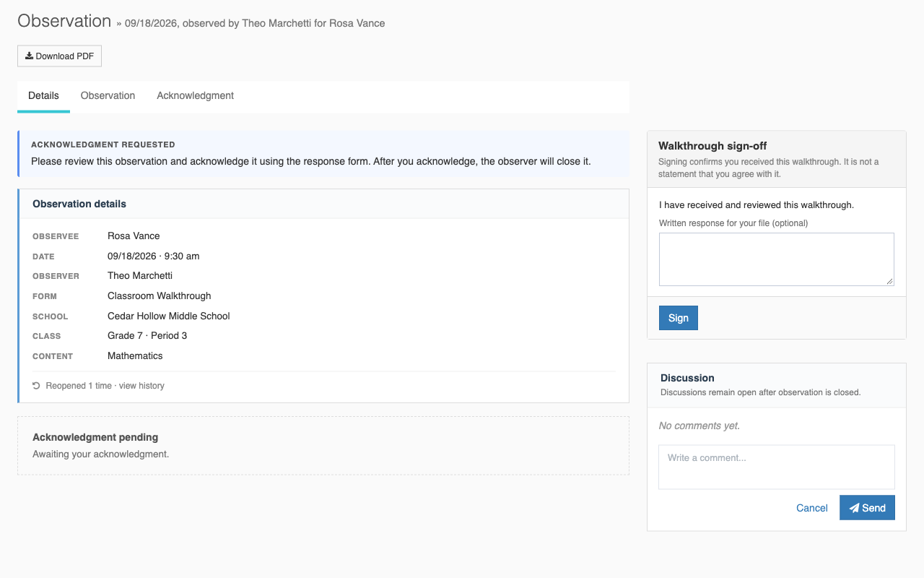Select the content value Mathematics
924x578 pixels.
click(135, 355)
